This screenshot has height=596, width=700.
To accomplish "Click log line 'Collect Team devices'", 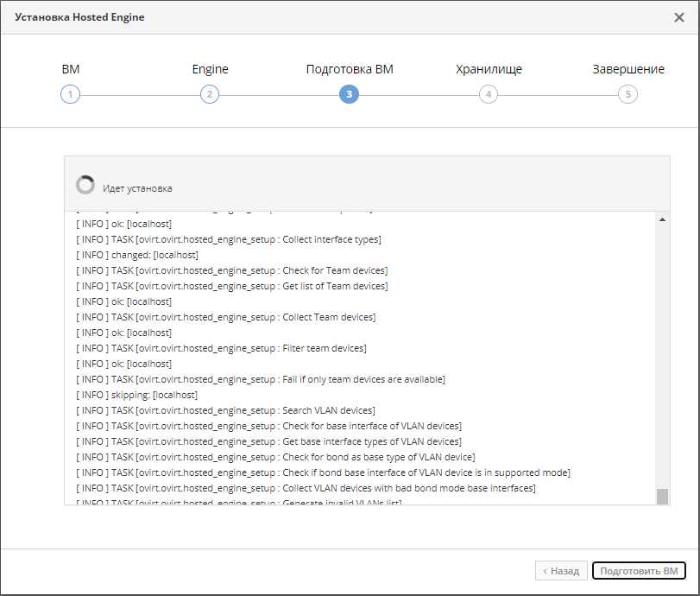I will (226, 317).
